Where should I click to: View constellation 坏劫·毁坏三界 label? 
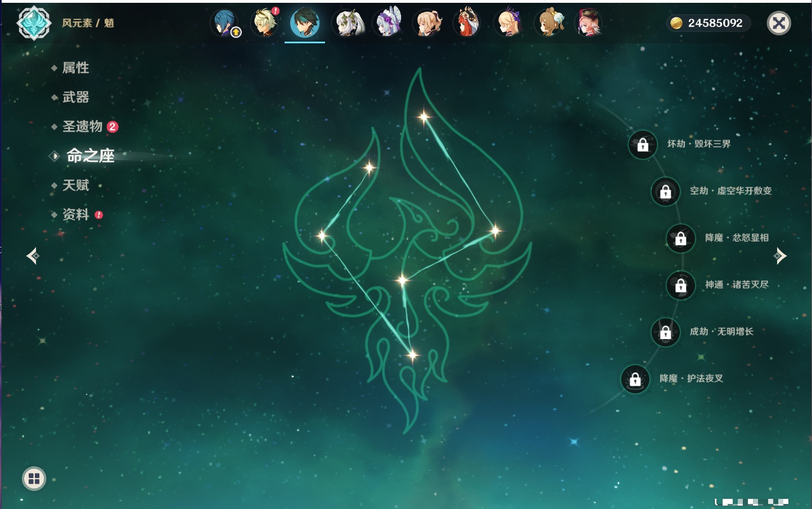coord(699,144)
